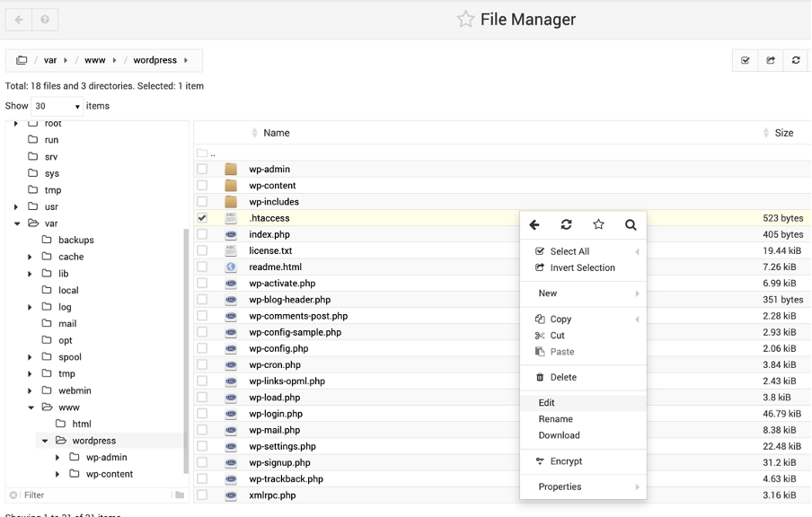Open the wp-config-sample.php file link
The width and height of the screenshot is (812, 517).
coord(295,332)
